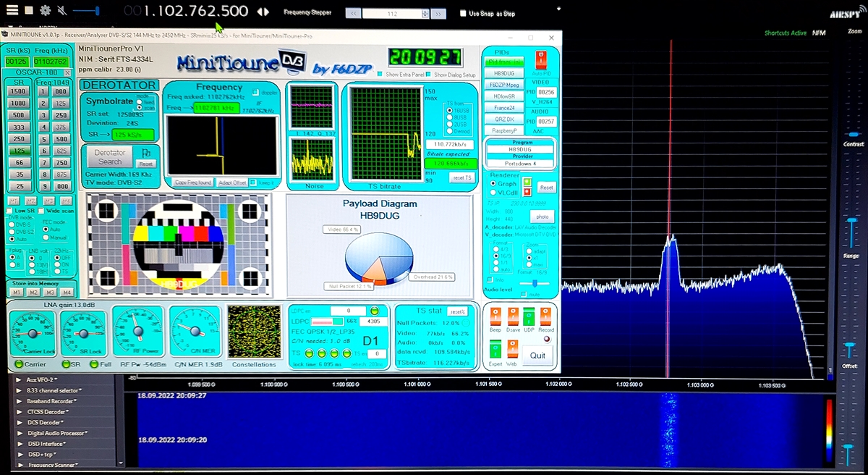
Task: Click the SR (kS) value field
Action: pos(16,62)
